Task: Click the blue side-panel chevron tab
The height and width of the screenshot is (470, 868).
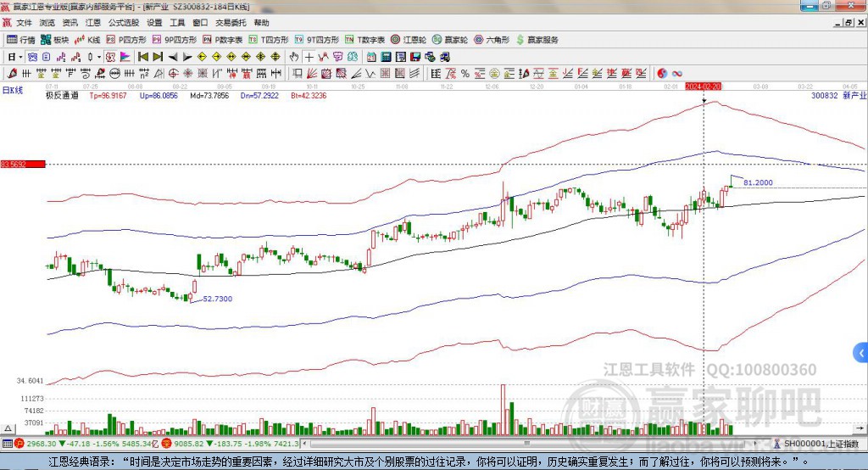Action: pyautogui.click(x=861, y=353)
